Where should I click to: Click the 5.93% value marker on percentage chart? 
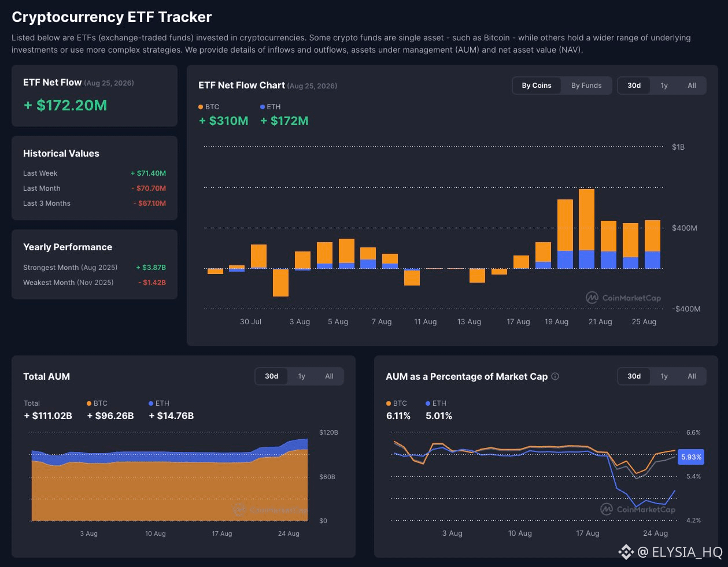(x=691, y=457)
